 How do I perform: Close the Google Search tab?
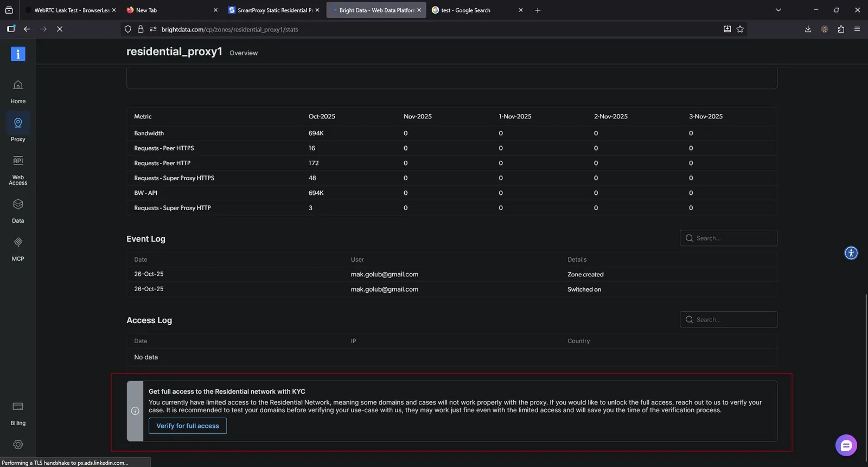[x=521, y=10]
